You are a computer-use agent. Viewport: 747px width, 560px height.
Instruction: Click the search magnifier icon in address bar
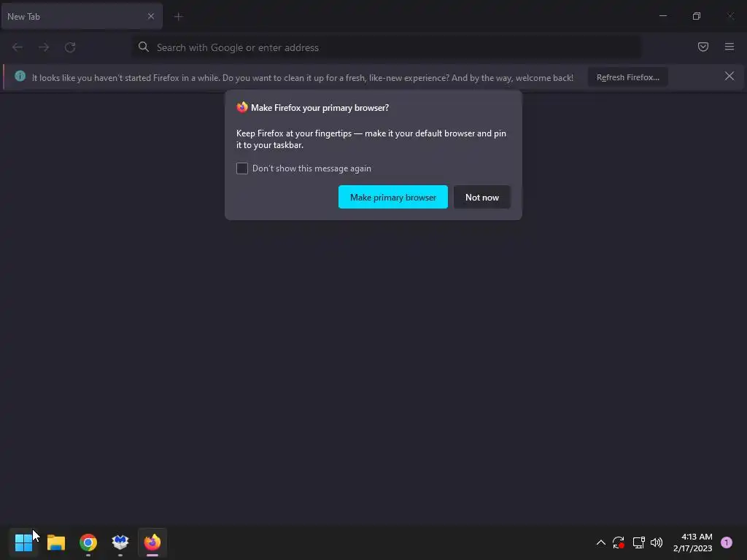pyautogui.click(x=144, y=47)
